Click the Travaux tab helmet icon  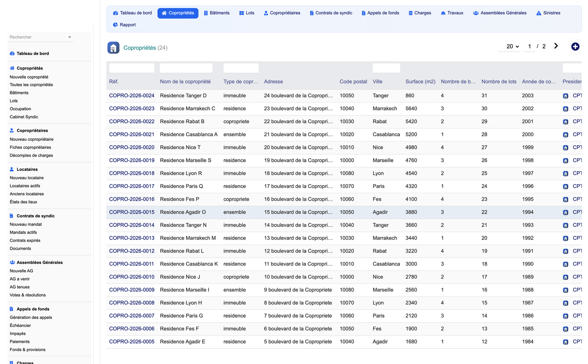(x=443, y=13)
